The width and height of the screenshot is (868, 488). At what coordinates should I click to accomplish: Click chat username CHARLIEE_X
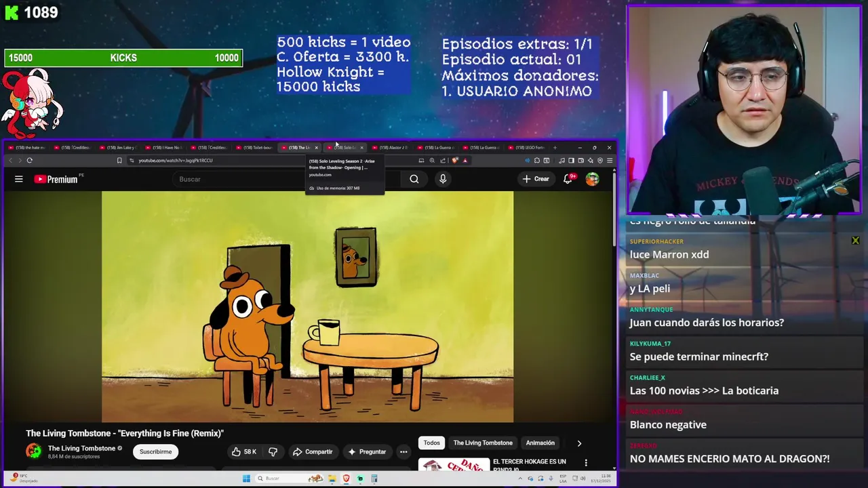tap(647, 378)
